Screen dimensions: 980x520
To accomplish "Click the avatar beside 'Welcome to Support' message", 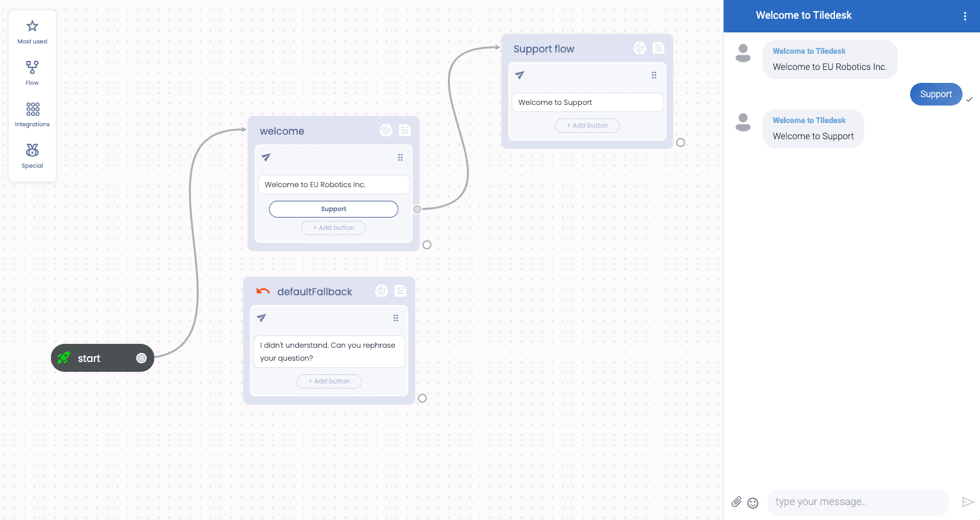I will click(743, 122).
